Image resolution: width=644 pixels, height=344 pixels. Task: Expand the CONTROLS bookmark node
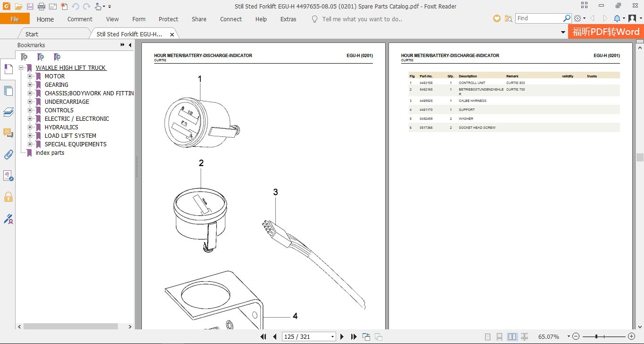[30, 110]
